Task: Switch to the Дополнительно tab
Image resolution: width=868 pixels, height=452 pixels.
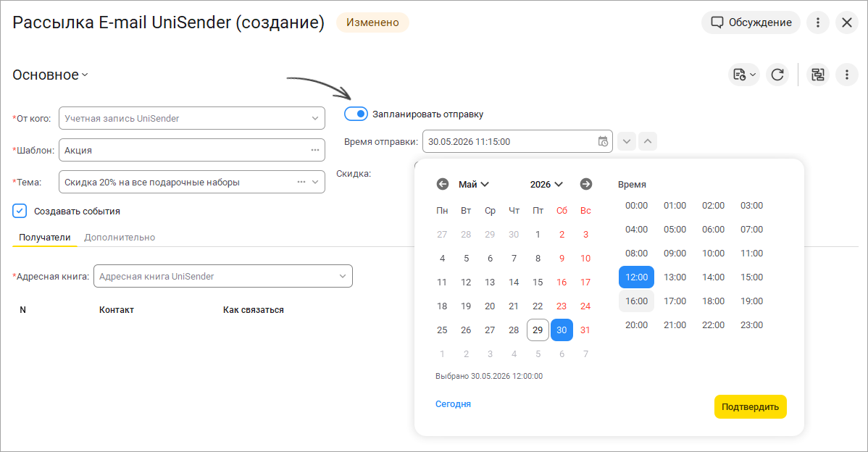Action: 120,238
